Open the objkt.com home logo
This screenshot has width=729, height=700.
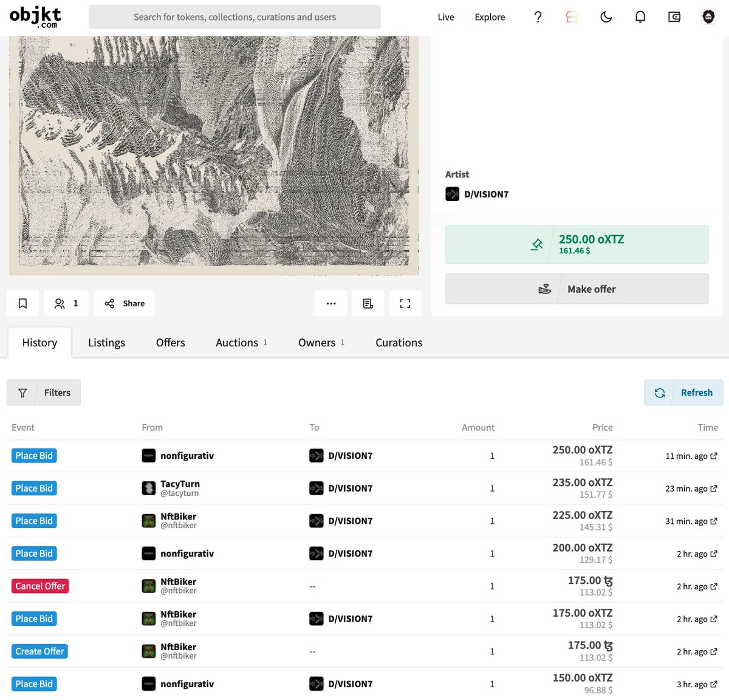(x=35, y=17)
